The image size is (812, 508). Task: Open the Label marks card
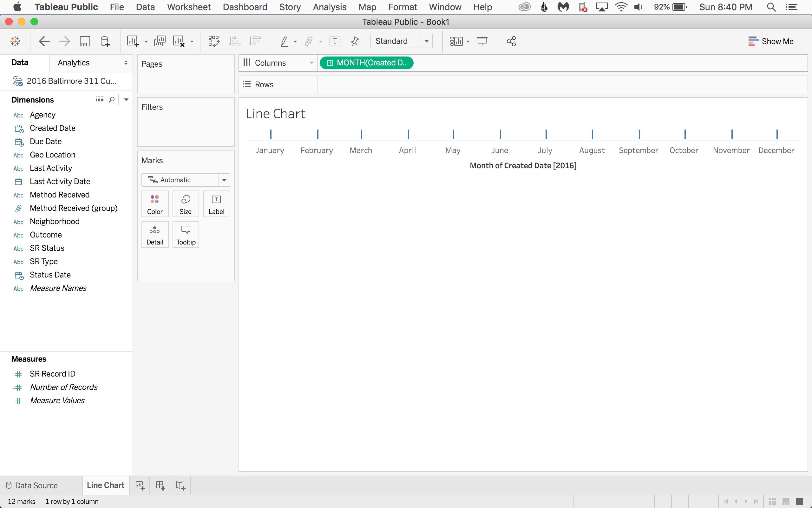click(216, 204)
